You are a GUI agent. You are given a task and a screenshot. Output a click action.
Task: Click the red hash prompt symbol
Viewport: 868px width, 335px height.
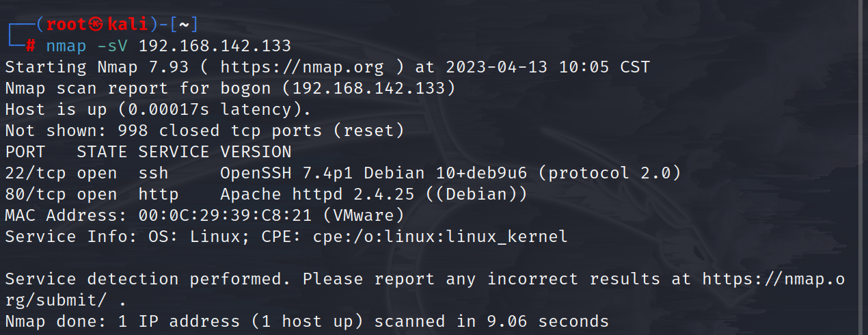click(x=31, y=46)
